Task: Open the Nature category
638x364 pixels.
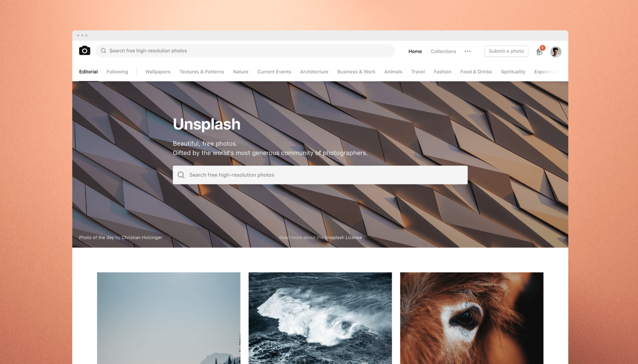Action: tap(241, 72)
